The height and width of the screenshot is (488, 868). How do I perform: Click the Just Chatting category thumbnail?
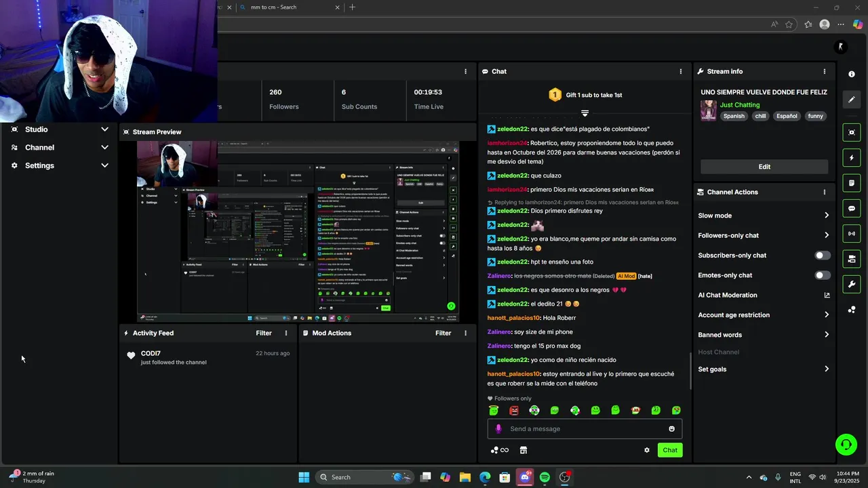pyautogui.click(x=709, y=110)
